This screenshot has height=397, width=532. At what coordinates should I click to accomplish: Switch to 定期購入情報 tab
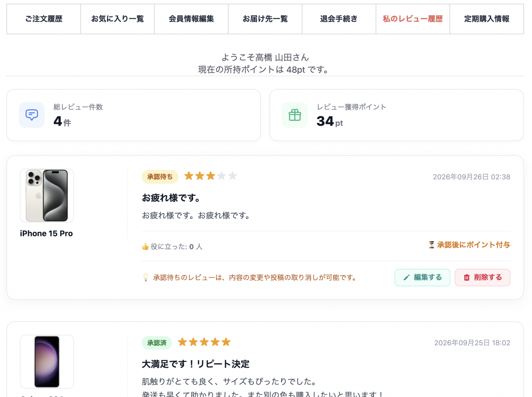coord(487,19)
